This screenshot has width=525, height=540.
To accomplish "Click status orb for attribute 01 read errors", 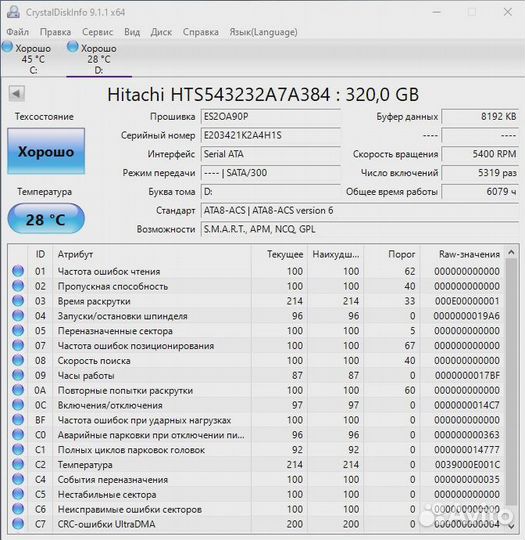I will coord(18,271).
